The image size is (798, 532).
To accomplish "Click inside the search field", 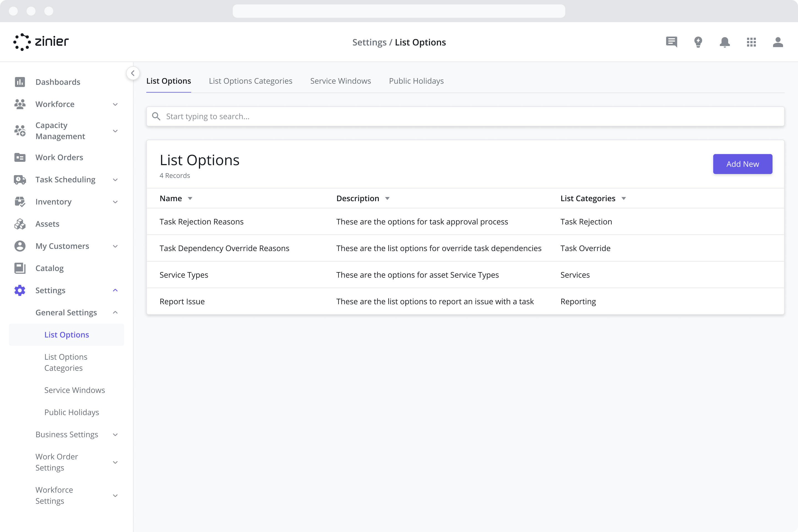I will pos(339,116).
